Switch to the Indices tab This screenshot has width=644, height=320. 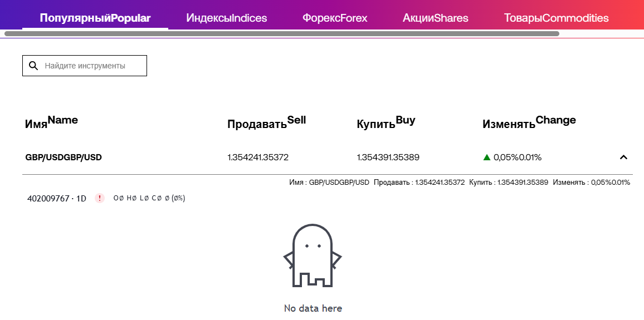coord(227,18)
